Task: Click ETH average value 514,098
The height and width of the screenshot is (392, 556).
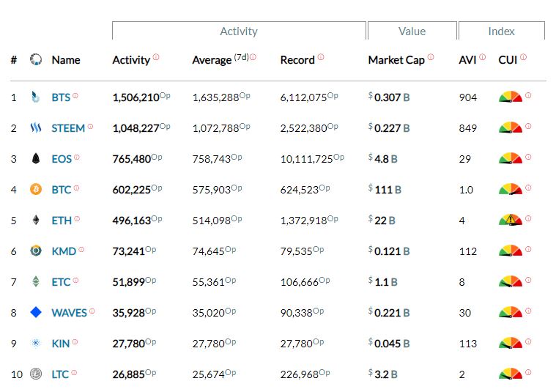Action: pyautogui.click(x=212, y=221)
